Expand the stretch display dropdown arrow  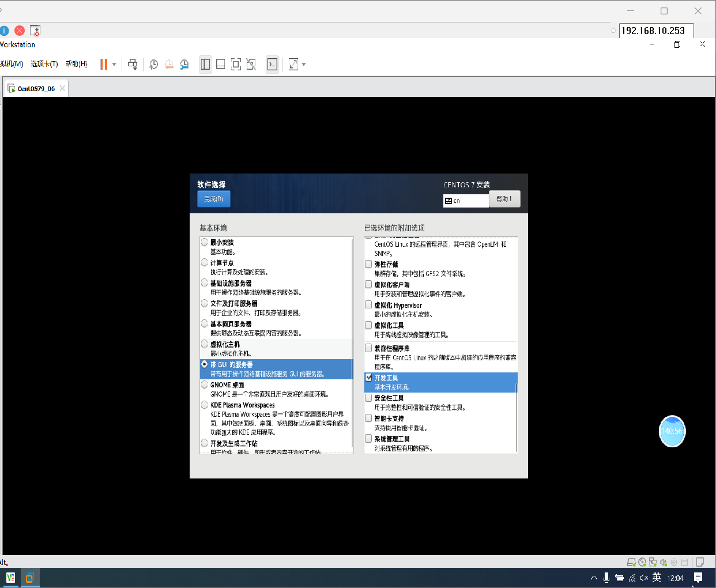pos(304,64)
